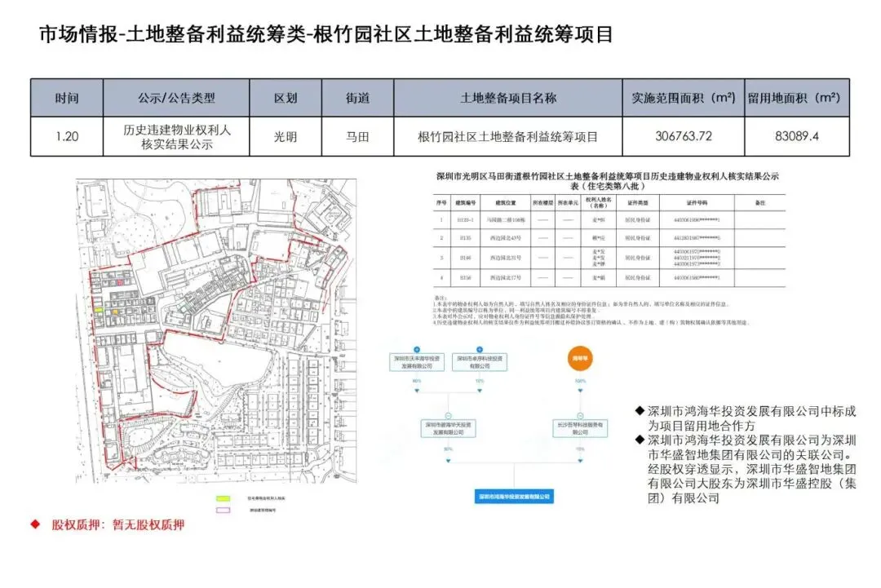This screenshot has height=588, width=881.
Task: Click the 所在楼层 column header
Action: [542, 203]
